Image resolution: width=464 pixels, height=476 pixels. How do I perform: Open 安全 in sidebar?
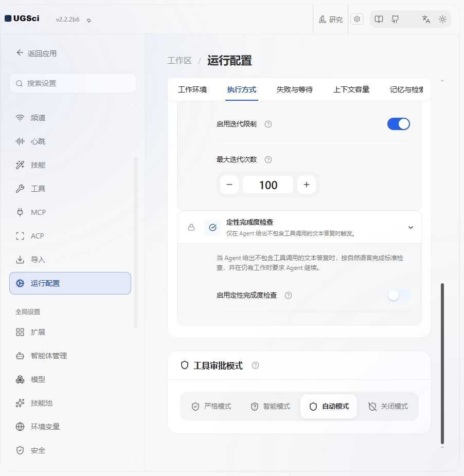tap(70, 450)
